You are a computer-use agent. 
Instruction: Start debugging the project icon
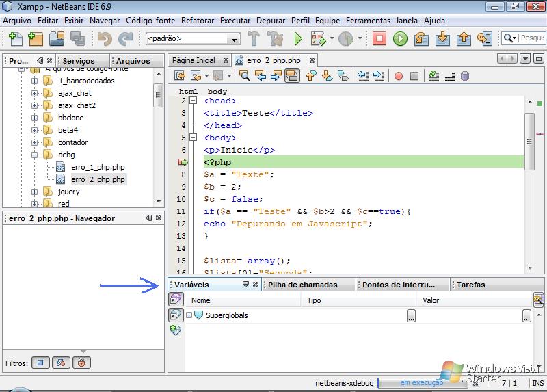pyautogui.click(x=318, y=38)
